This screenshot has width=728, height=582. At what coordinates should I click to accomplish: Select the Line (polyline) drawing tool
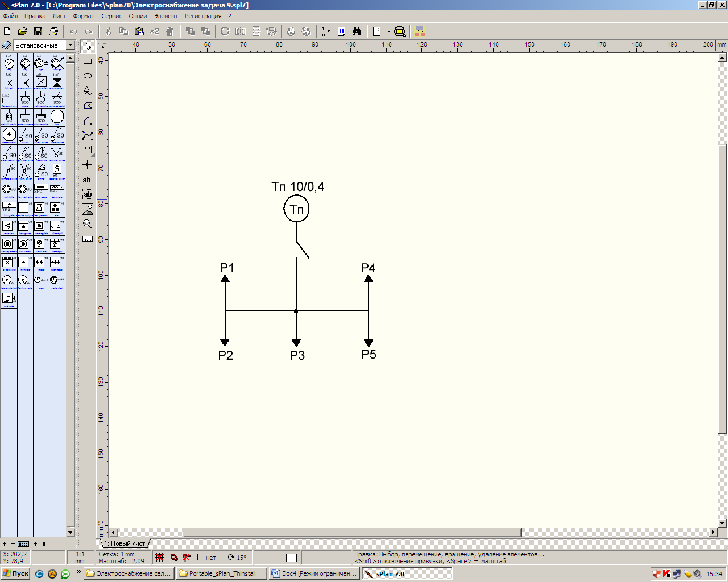[88, 120]
